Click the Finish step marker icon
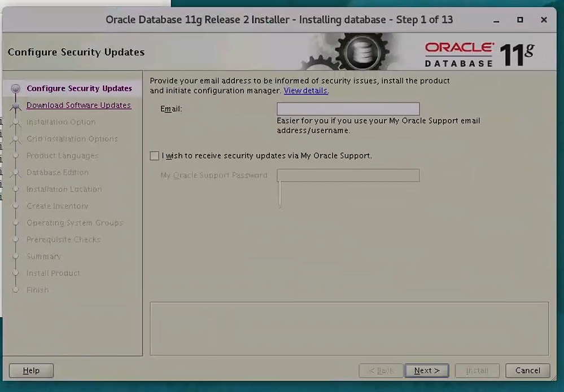This screenshot has height=392, width=564. pyautogui.click(x=17, y=290)
